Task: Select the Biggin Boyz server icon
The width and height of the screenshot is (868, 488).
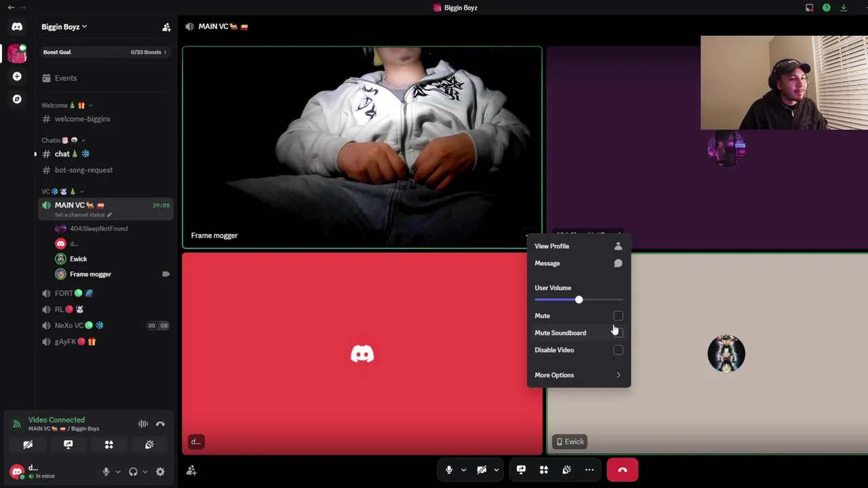Action: (17, 52)
